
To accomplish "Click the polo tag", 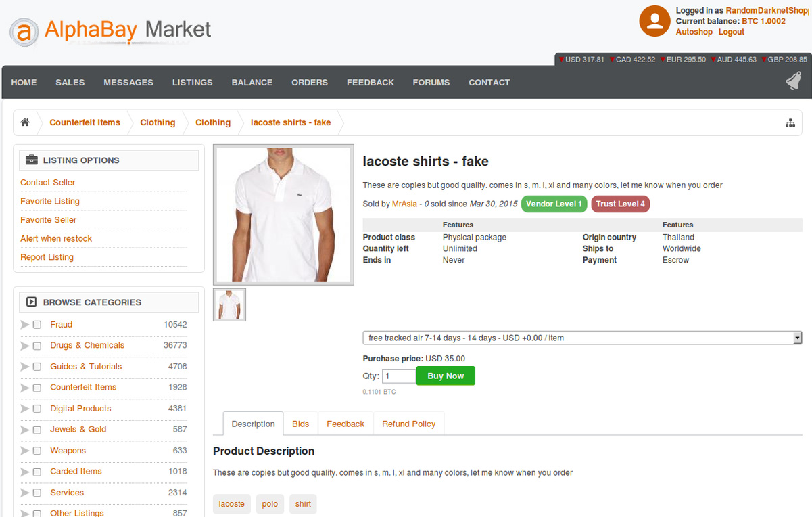I will point(270,504).
